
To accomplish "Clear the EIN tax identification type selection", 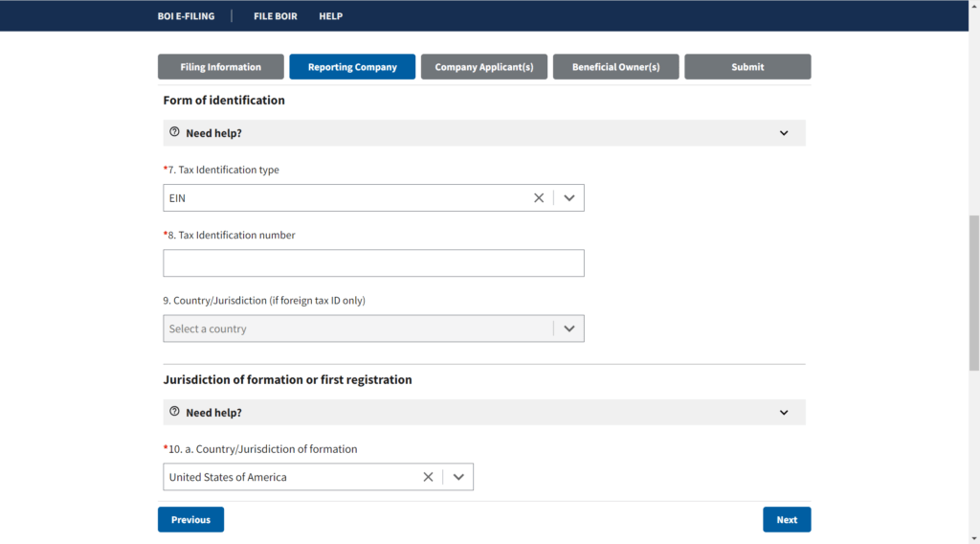I will click(539, 197).
